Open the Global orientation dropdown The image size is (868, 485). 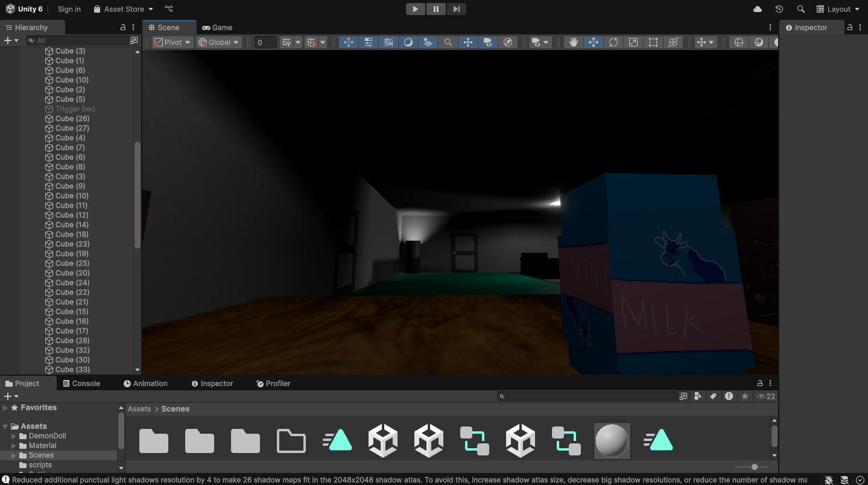pos(218,42)
